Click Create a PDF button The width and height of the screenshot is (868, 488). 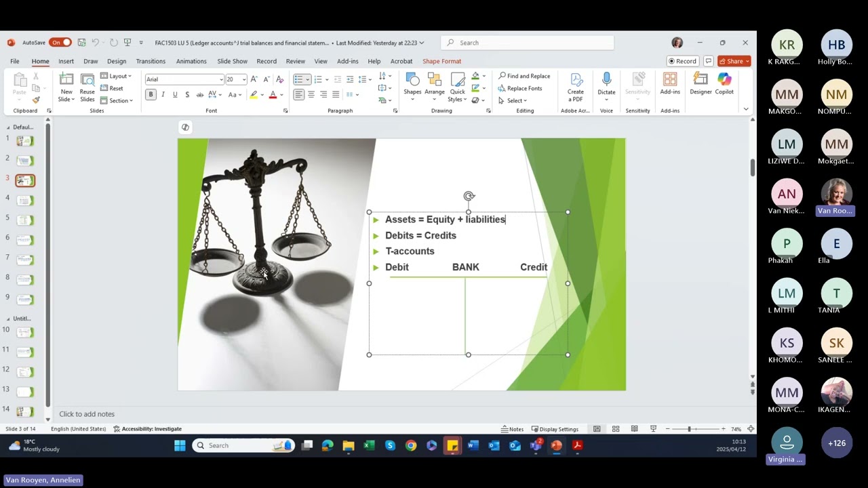(576, 87)
